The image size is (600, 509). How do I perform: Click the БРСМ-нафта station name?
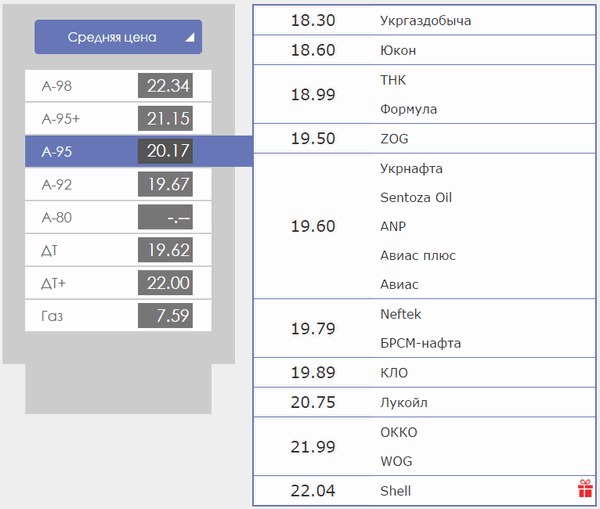tap(421, 343)
